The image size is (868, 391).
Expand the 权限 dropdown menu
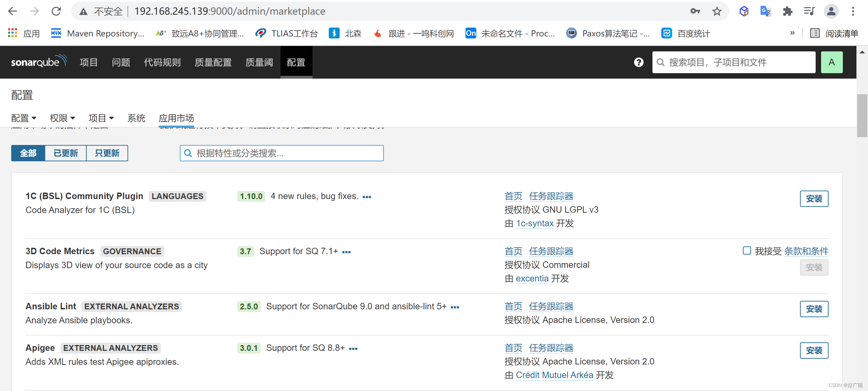[62, 118]
